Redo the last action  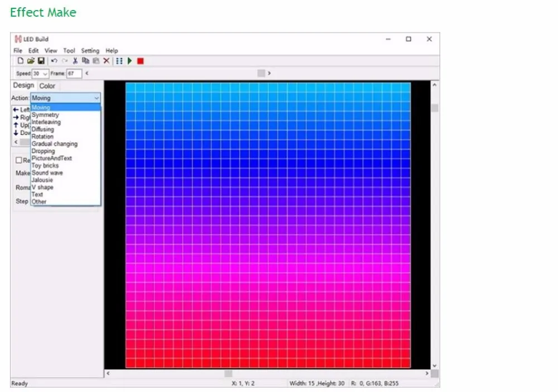64,61
